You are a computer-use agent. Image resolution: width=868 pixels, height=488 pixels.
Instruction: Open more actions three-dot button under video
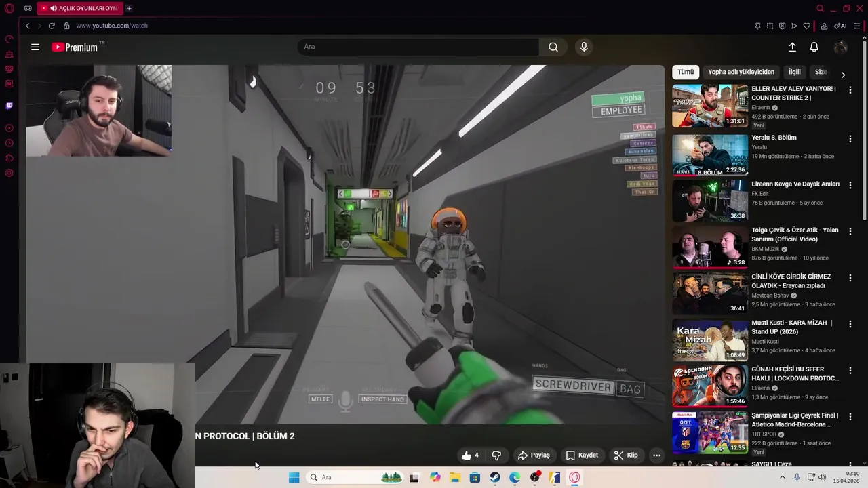coord(656,455)
